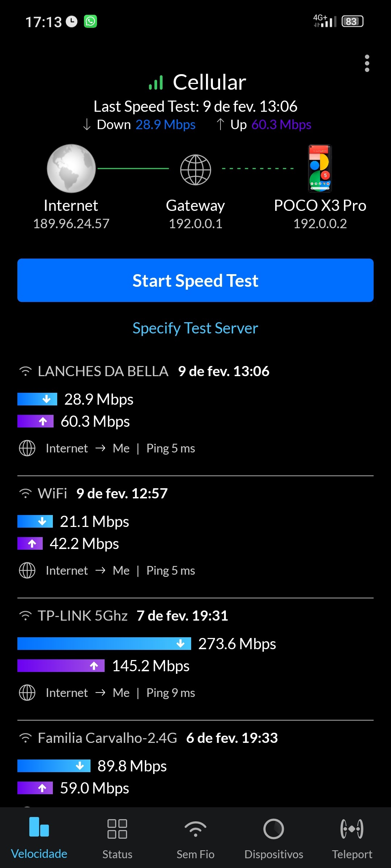Tap the Gateway globe icon
Screen dimensions: 391x868
195,170
